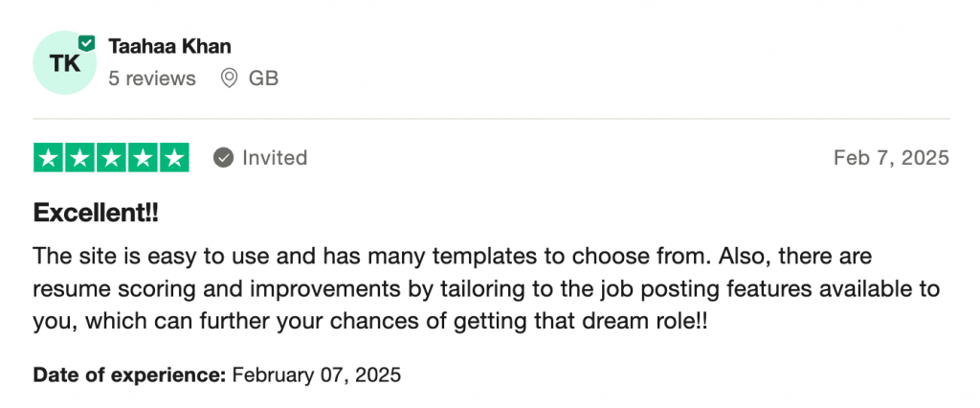Click the GB country label
The height and width of the screenshot is (408, 980).
click(263, 79)
